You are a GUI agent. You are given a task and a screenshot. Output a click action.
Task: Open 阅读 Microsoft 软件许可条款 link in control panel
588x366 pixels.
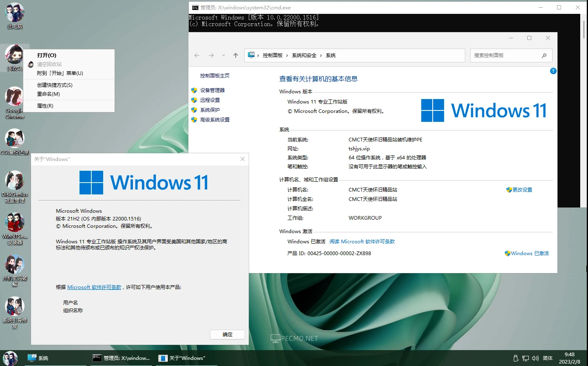362,242
